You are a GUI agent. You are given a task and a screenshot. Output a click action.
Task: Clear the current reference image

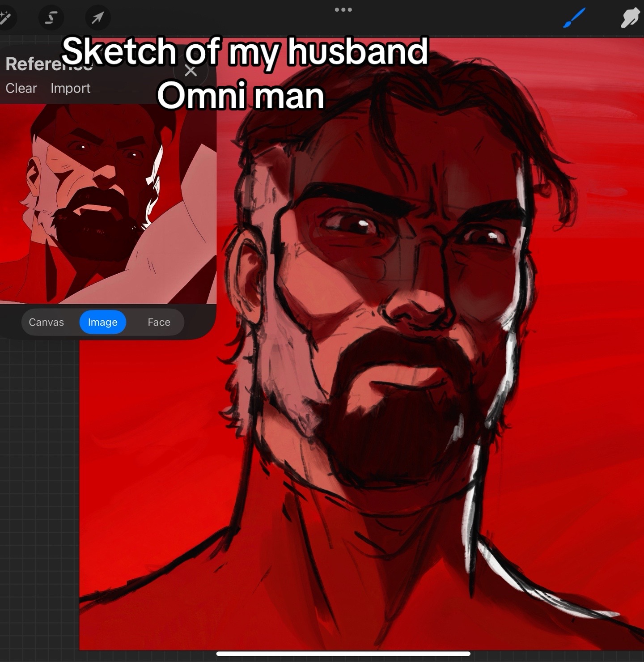click(21, 88)
